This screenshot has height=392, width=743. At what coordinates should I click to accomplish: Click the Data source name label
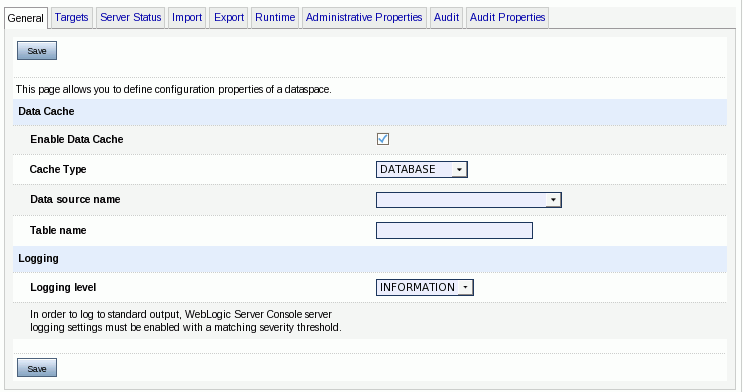click(75, 200)
